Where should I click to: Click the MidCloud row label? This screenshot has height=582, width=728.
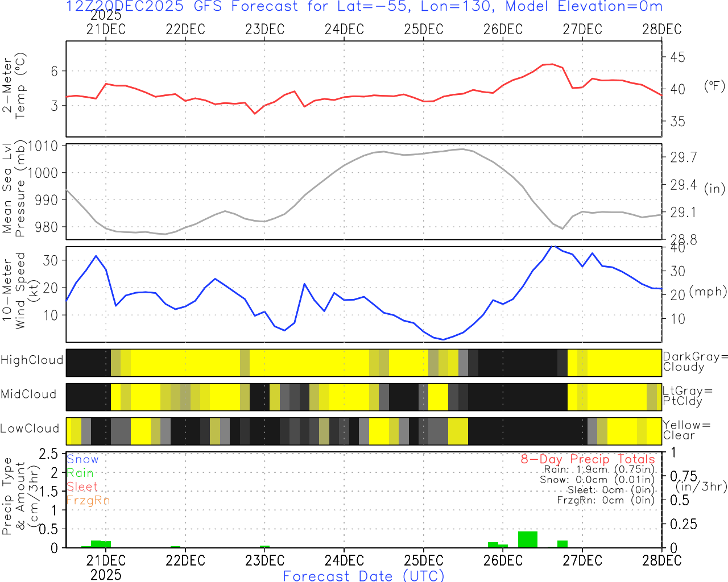click(28, 394)
